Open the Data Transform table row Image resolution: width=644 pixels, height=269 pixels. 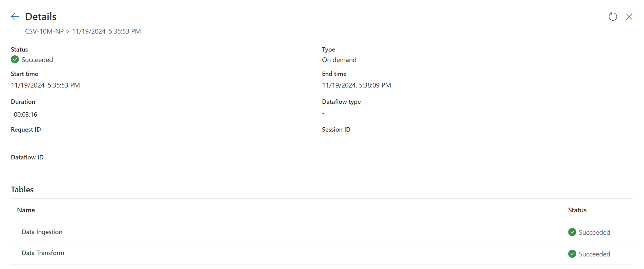[43, 253]
